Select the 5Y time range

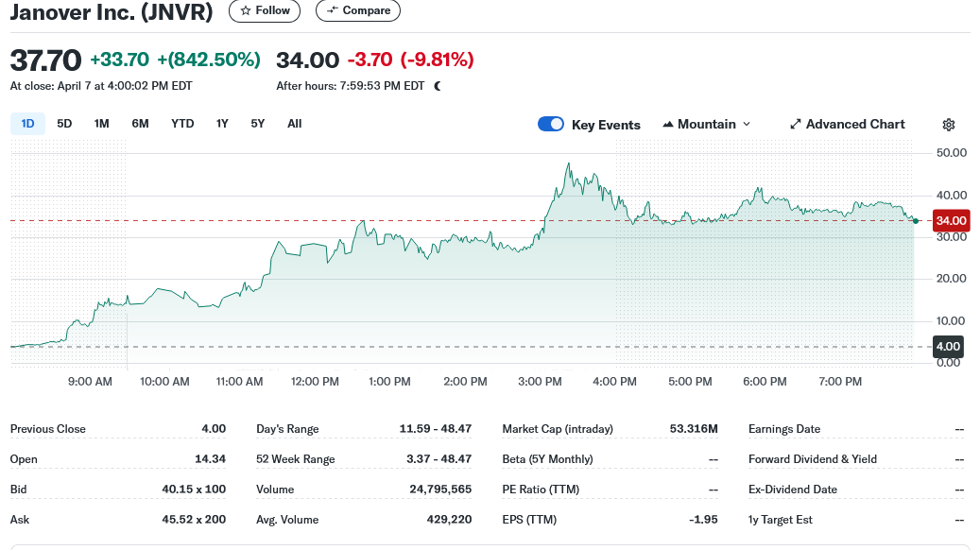(256, 123)
